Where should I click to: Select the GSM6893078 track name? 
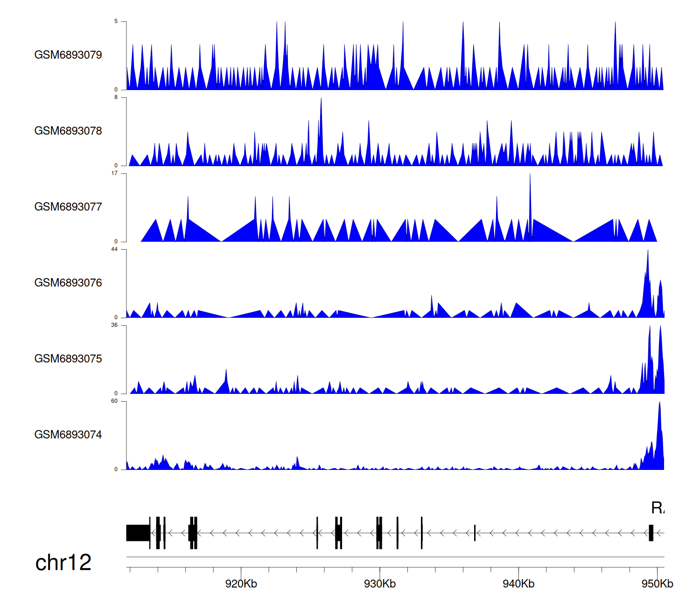pyautogui.click(x=68, y=131)
